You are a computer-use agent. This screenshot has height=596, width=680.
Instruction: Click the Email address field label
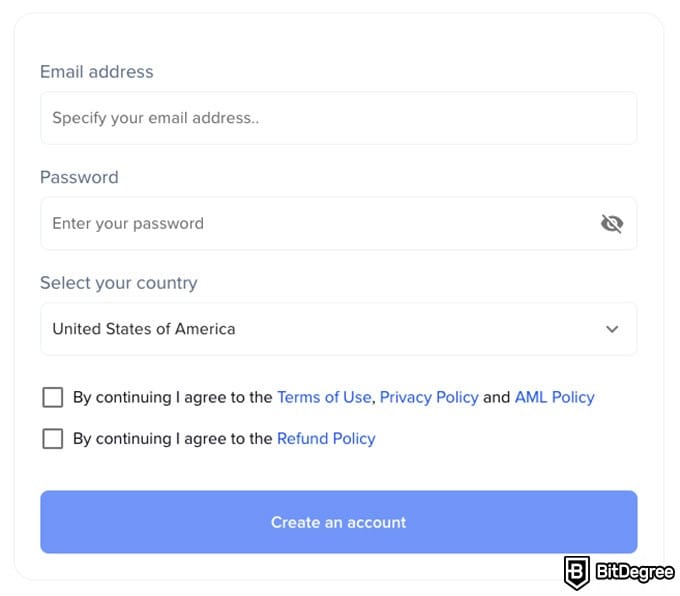tap(97, 72)
